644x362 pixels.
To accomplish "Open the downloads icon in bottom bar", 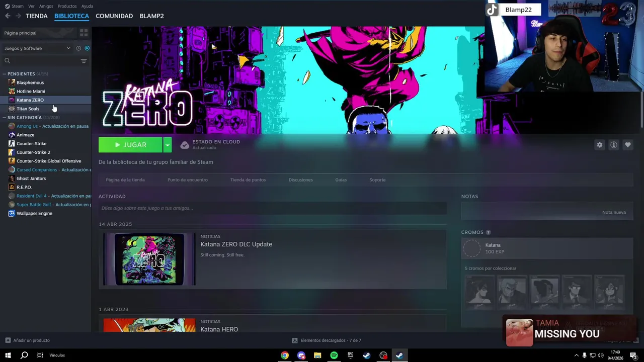I will pos(295,340).
